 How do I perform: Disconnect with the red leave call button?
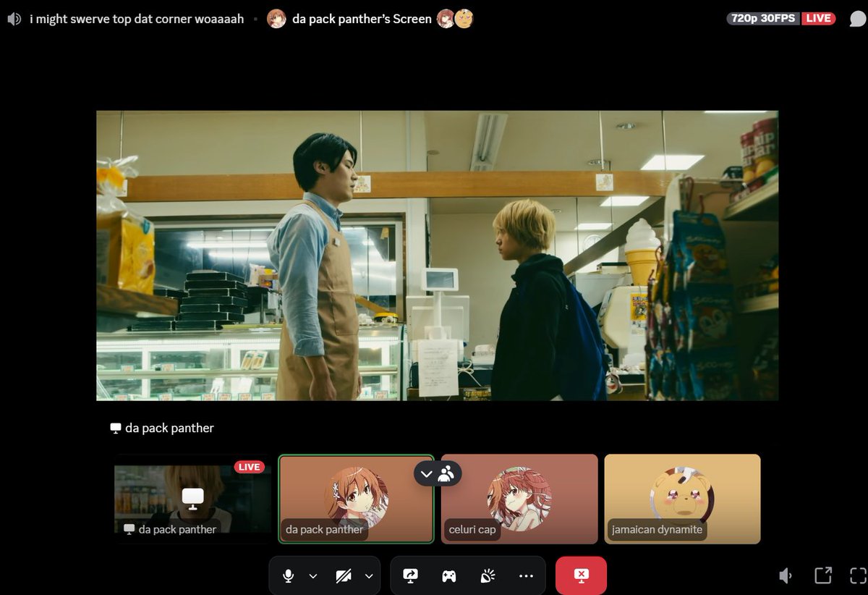(581, 575)
